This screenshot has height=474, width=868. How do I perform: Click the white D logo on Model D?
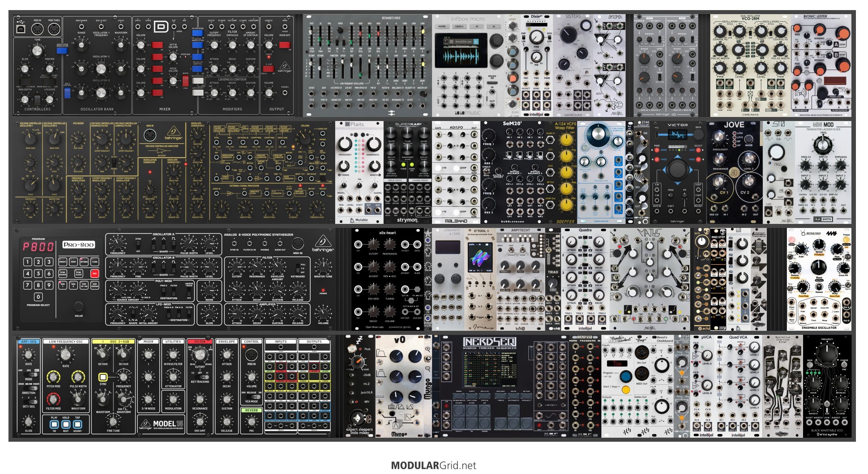click(x=161, y=27)
